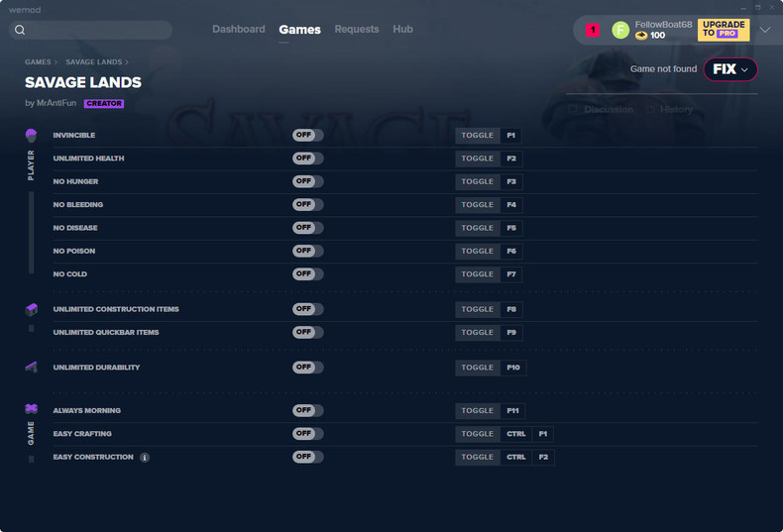This screenshot has height=532, width=783.
Task: Change Easy Crafting CTRL F1 hotkey
Action: pos(526,434)
